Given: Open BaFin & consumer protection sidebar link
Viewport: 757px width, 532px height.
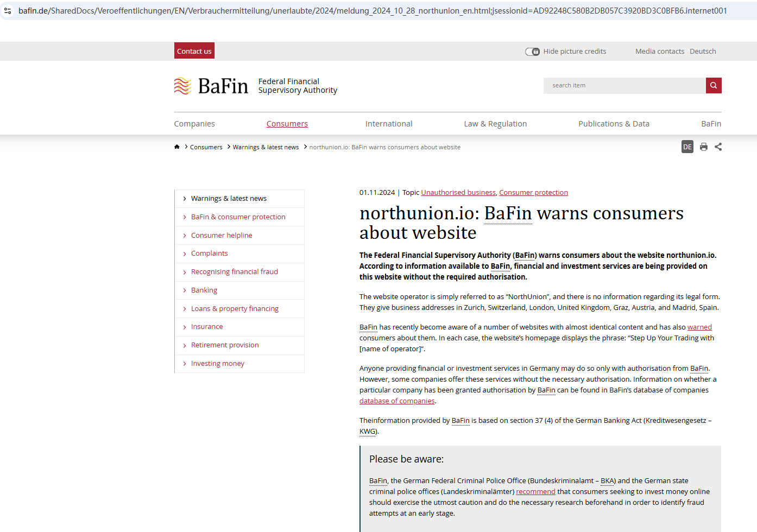Looking at the screenshot, I should [238, 217].
